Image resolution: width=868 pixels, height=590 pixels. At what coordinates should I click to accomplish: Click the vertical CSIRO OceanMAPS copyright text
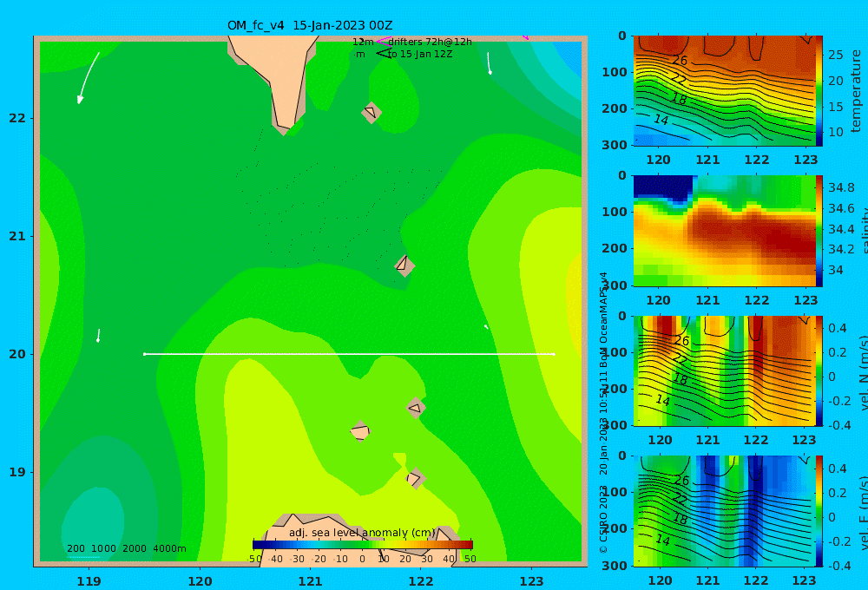click(603, 412)
